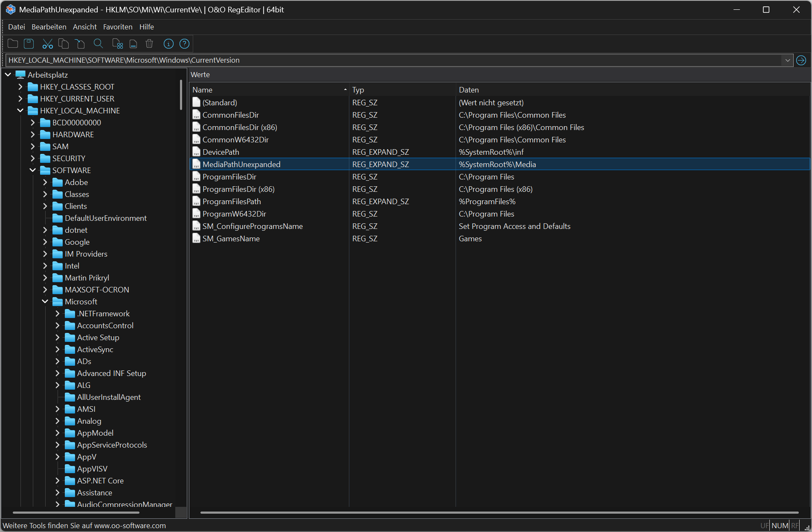Open the Datei menu
Screen dimensions: 812x532
(17, 27)
